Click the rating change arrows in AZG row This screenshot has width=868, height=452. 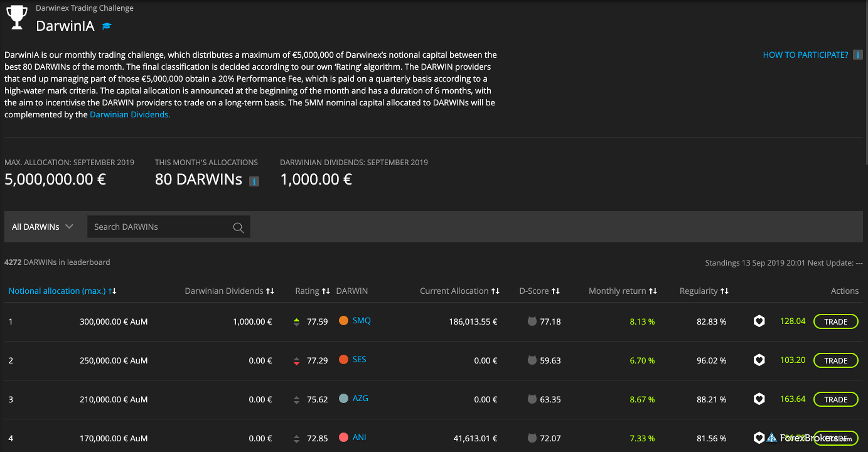pos(297,400)
